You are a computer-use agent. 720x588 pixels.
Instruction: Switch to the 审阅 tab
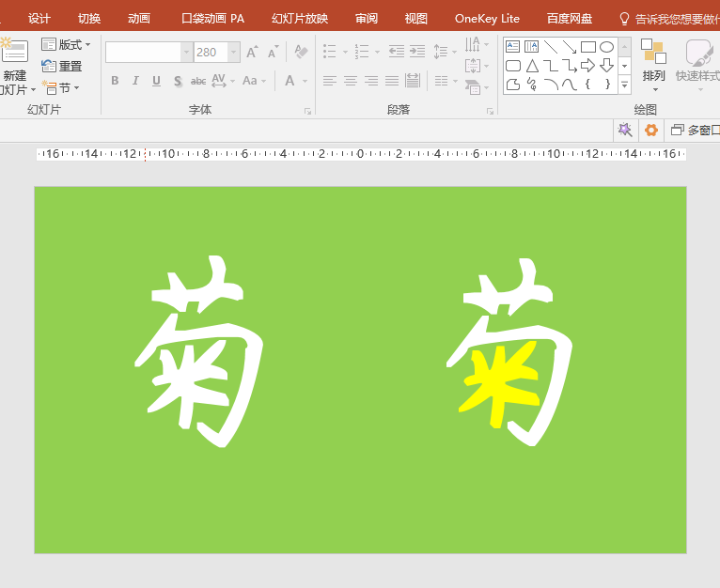tap(367, 19)
